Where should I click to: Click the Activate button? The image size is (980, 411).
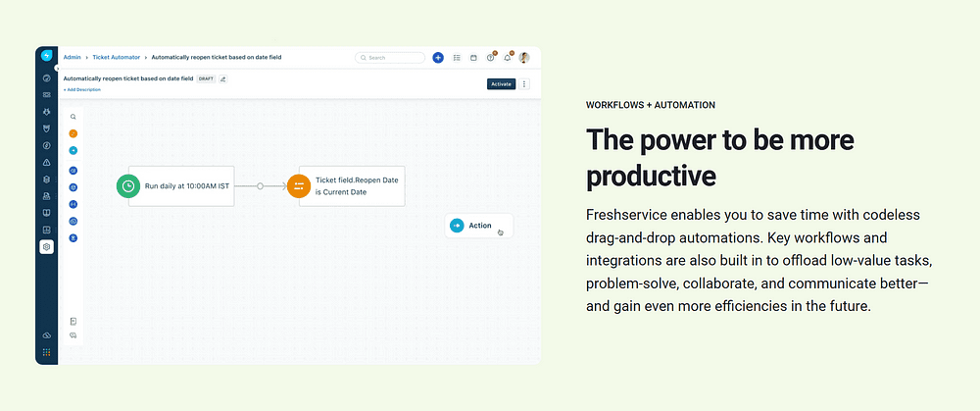pyautogui.click(x=501, y=83)
